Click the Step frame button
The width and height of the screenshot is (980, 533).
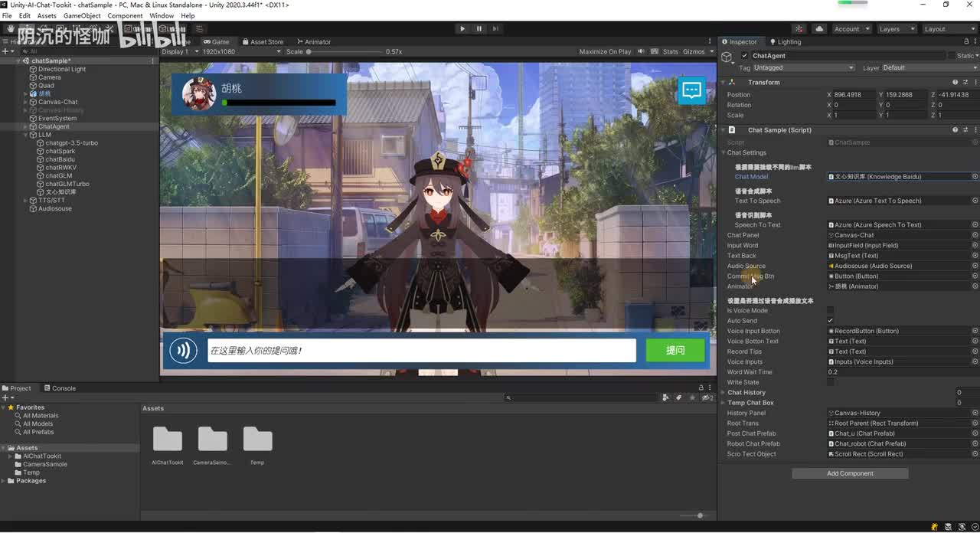click(x=495, y=29)
